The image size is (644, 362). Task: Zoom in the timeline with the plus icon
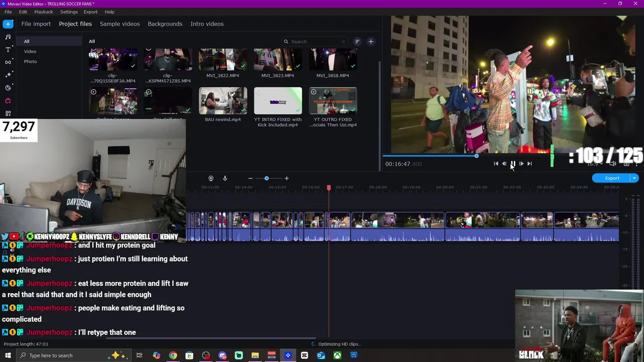[x=287, y=178]
